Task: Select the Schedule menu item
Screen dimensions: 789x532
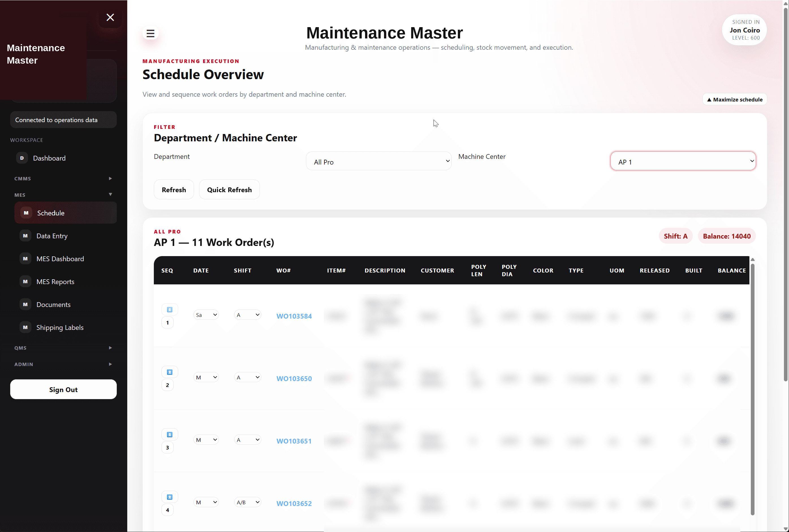Action: coord(66,213)
